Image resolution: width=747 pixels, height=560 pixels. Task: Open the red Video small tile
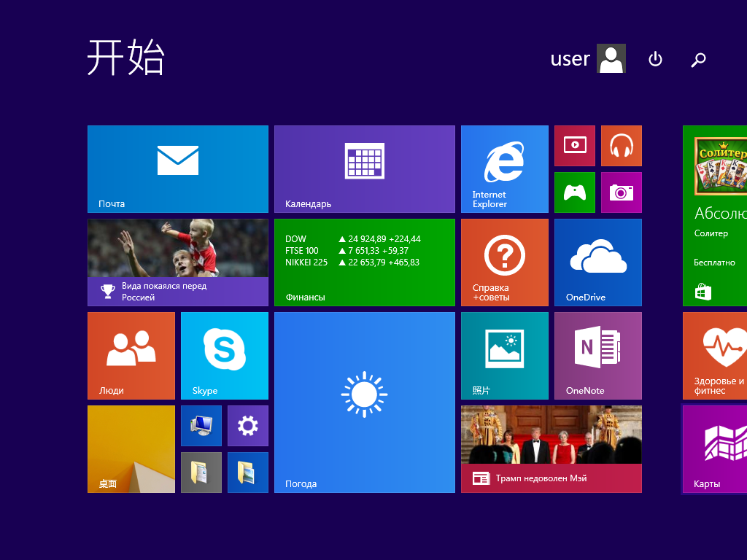point(574,145)
